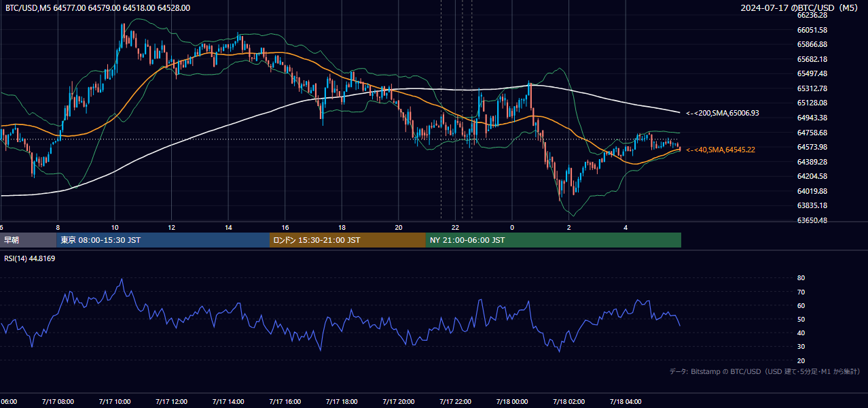Select the 早朝 session bar
This screenshot has height=408, width=868.
click(28, 240)
